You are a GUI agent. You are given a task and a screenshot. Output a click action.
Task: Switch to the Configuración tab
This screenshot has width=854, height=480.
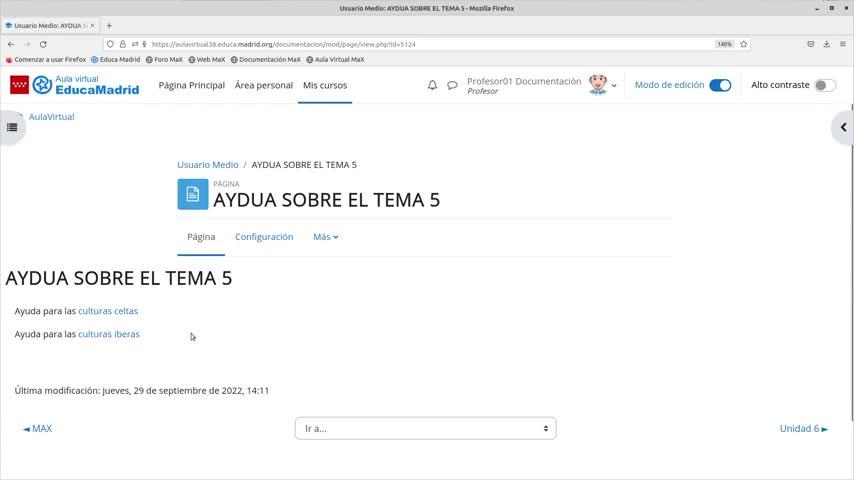[x=264, y=237]
